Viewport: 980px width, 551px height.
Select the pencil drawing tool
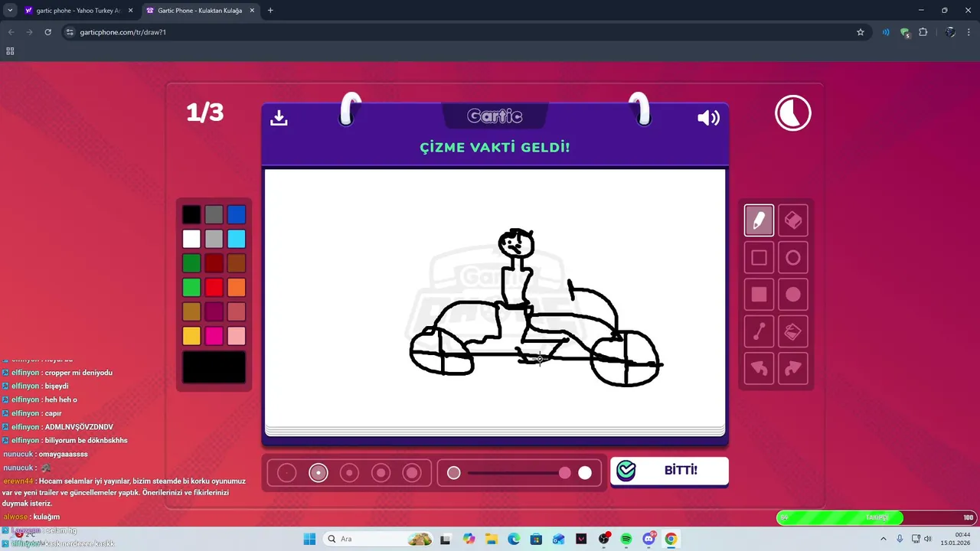click(759, 220)
